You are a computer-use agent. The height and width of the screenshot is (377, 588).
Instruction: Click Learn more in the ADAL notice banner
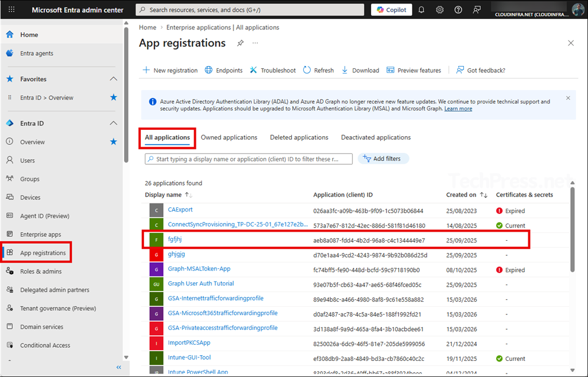click(458, 108)
